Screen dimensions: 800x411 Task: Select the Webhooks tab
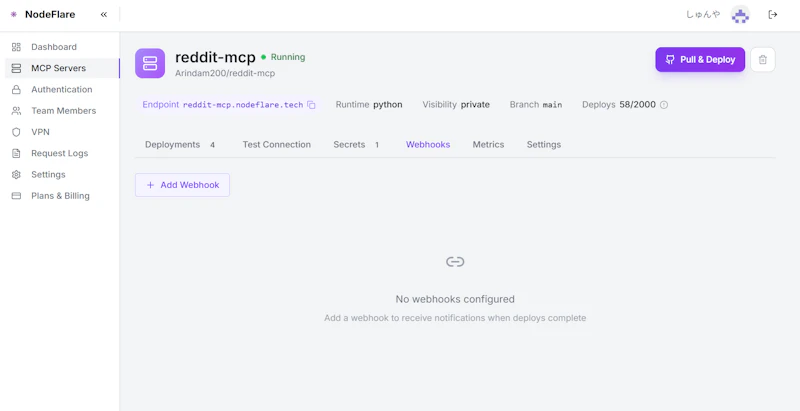[x=428, y=145]
